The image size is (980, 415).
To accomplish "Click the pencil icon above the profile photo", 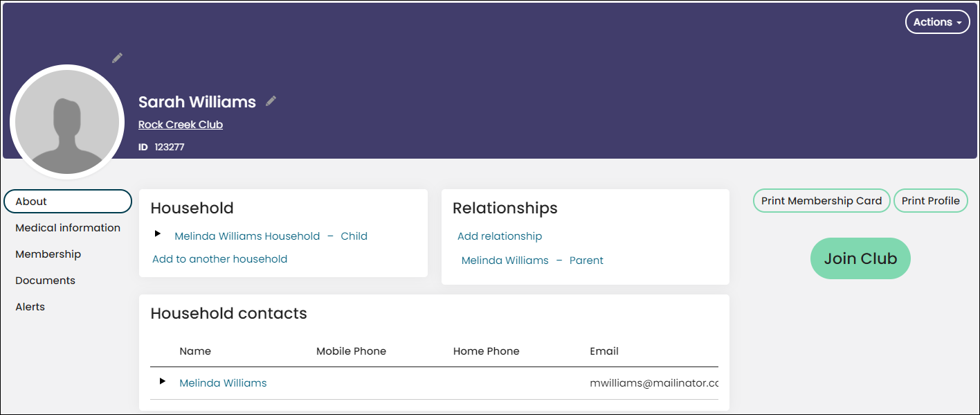I will [x=118, y=58].
